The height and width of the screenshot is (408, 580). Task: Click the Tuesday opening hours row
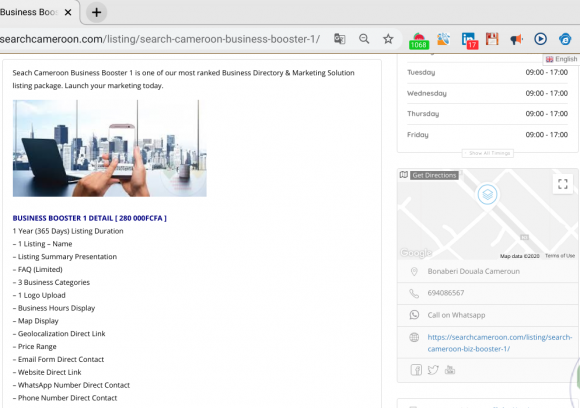(487, 73)
